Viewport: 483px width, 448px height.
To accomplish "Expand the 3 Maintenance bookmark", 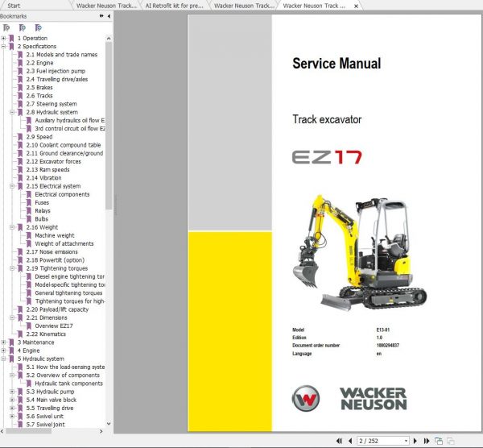I will [x=3, y=342].
